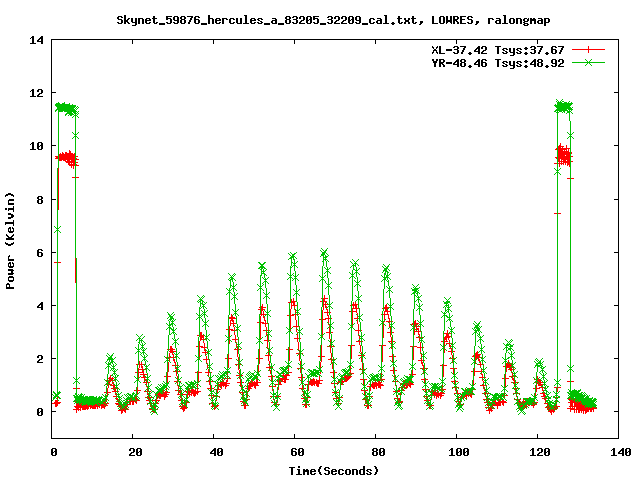The image size is (640, 480).
Task: Click the tallest green peak near 67 seconds
Action: tap(324, 253)
